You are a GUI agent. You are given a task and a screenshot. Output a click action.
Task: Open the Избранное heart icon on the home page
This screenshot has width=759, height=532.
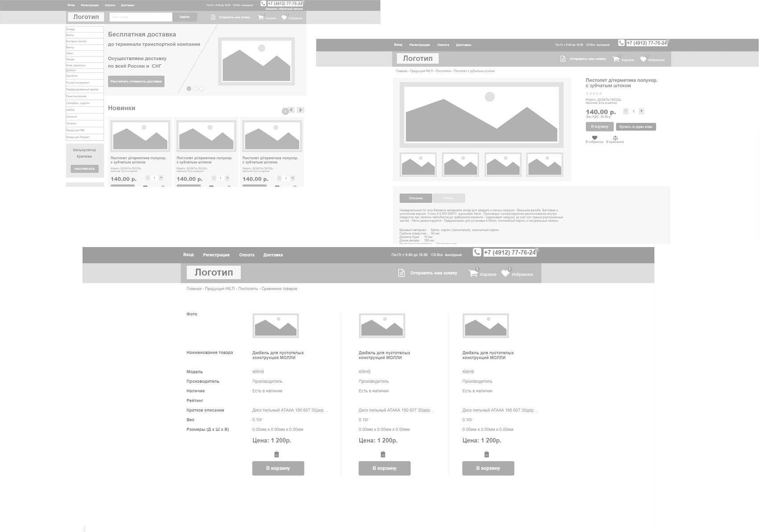(x=285, y=17)
